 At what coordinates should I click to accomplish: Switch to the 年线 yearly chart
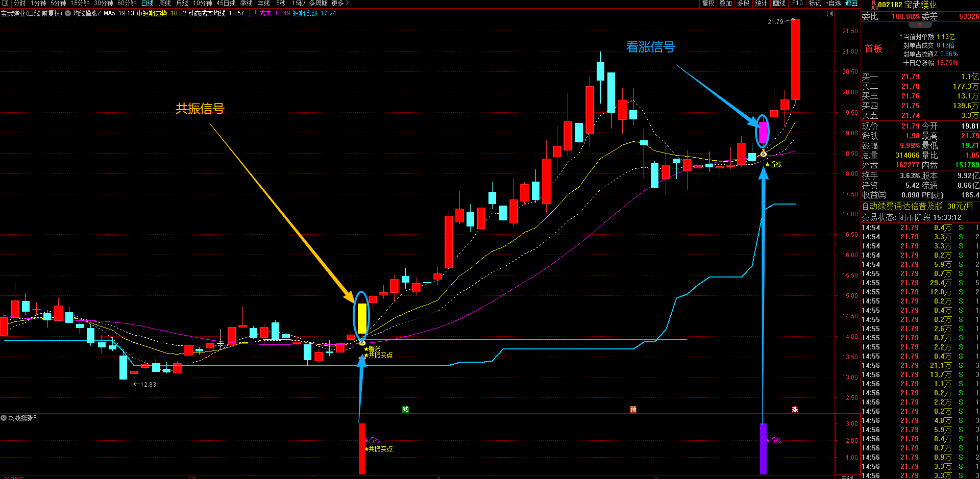[264, 3]
